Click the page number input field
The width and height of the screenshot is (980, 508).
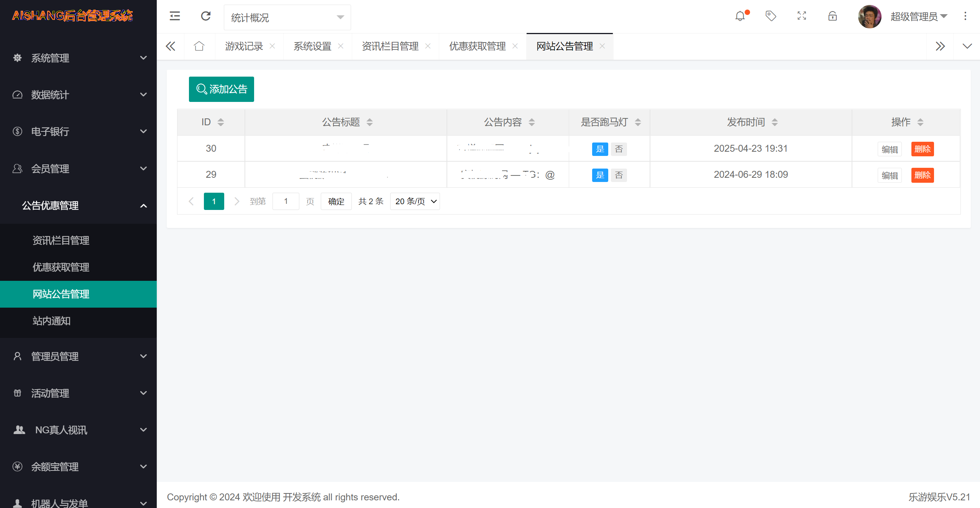(286, 202)
